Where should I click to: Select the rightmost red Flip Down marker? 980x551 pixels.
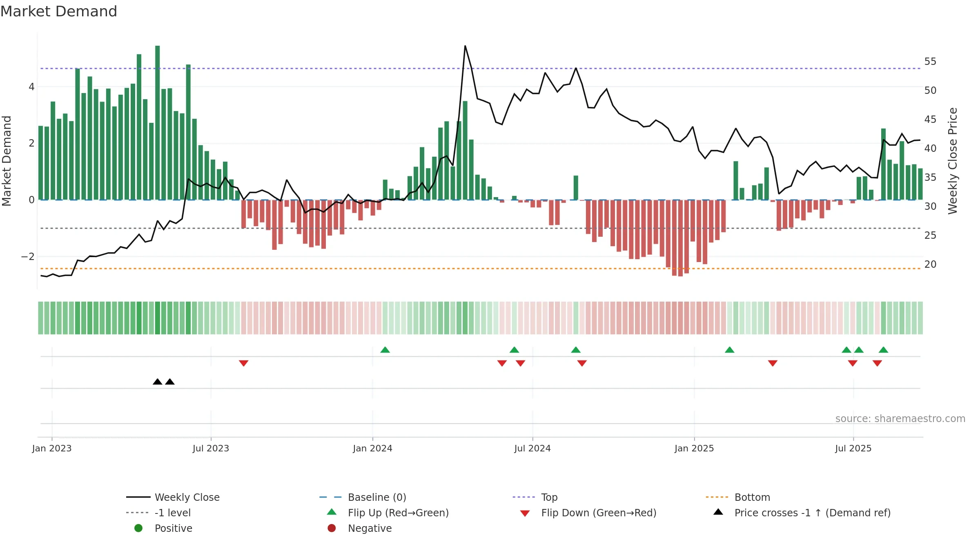pyautogui.click(x=877, y=363)
